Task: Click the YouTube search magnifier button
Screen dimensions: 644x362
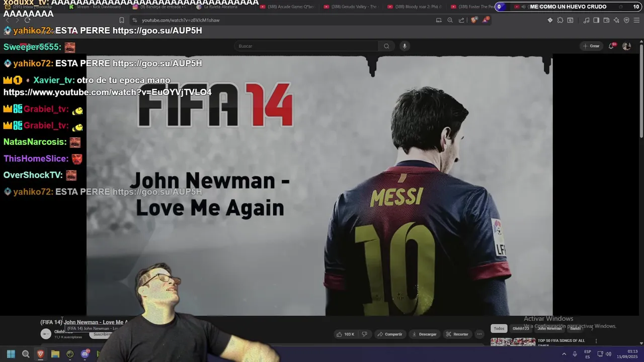Action: tap(386, 46)
